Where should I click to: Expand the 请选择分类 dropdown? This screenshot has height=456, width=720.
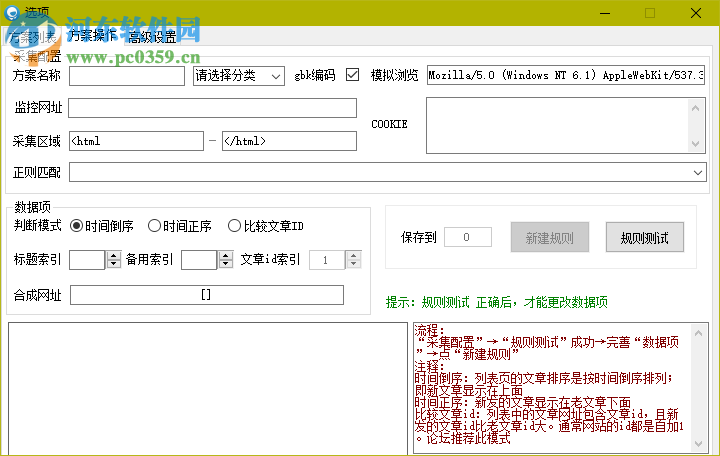pyautogui.click(x=239, y=76)
